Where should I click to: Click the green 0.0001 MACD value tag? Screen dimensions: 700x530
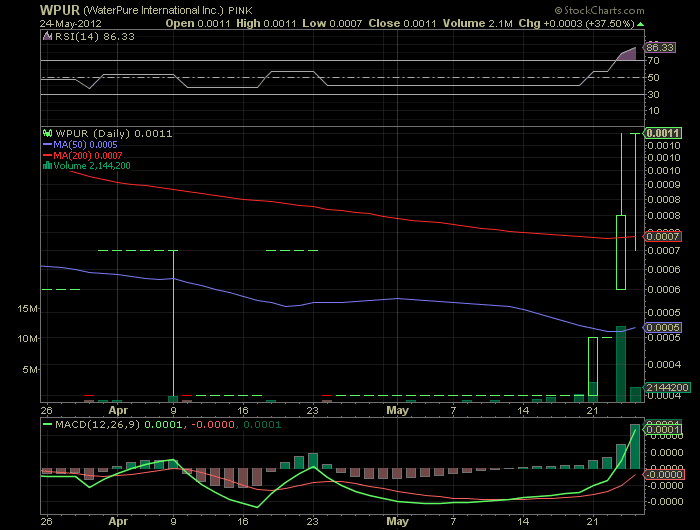662,430
